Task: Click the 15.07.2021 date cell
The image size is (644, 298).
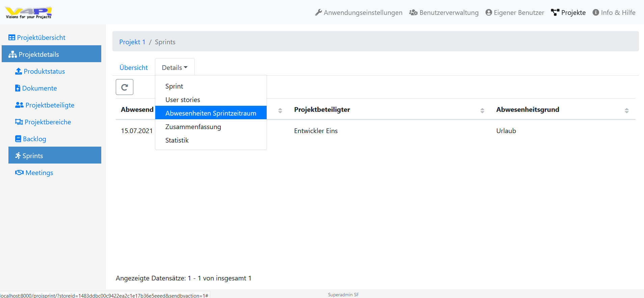Action: coord(137,131)
